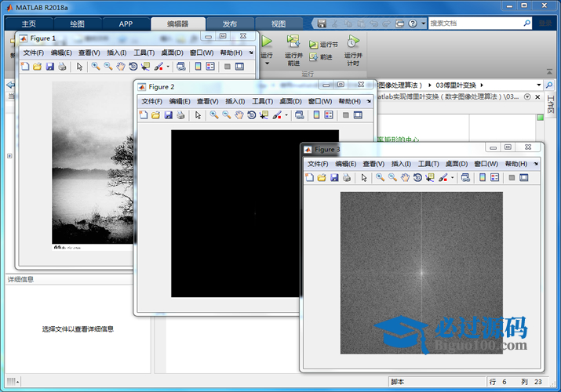
Task: Click Insert Colorbar icon in Figure 3
Action: coord(481,178)
